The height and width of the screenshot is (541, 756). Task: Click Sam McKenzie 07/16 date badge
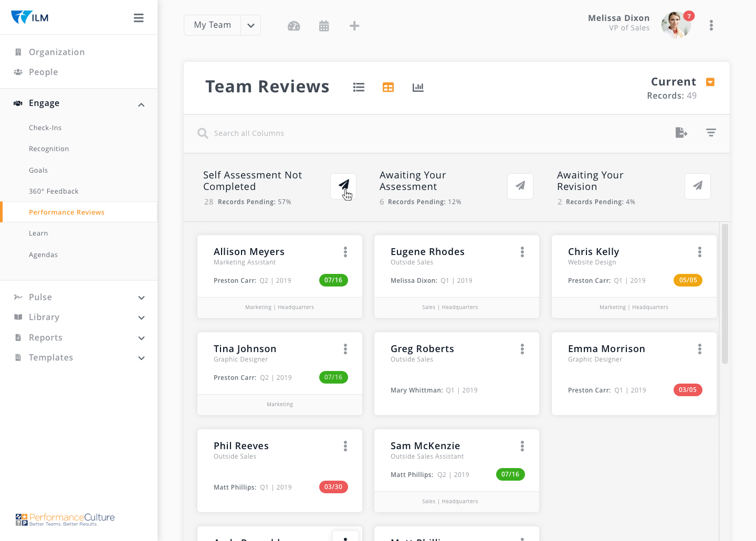[x=510, y=474]
